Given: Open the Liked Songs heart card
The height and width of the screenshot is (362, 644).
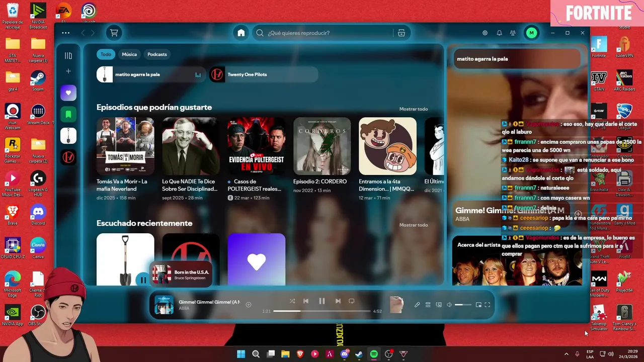Looking at the screenshot, I should coord(256,259).
